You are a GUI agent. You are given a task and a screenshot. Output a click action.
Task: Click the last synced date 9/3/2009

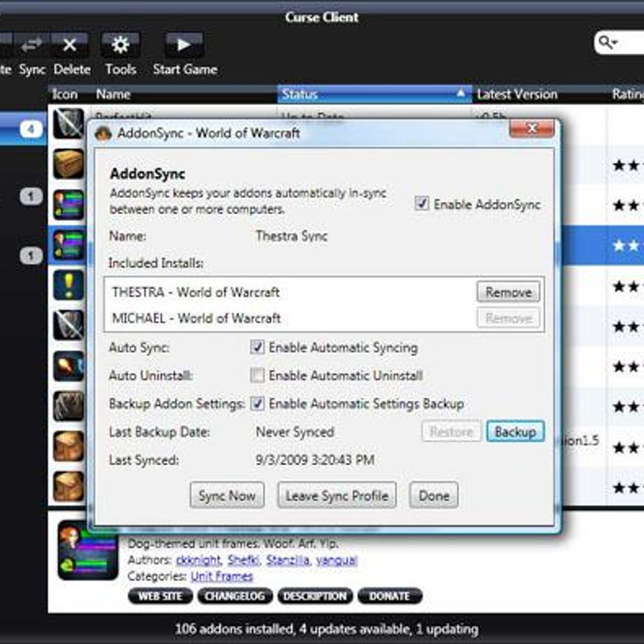(x=315, y=460)
